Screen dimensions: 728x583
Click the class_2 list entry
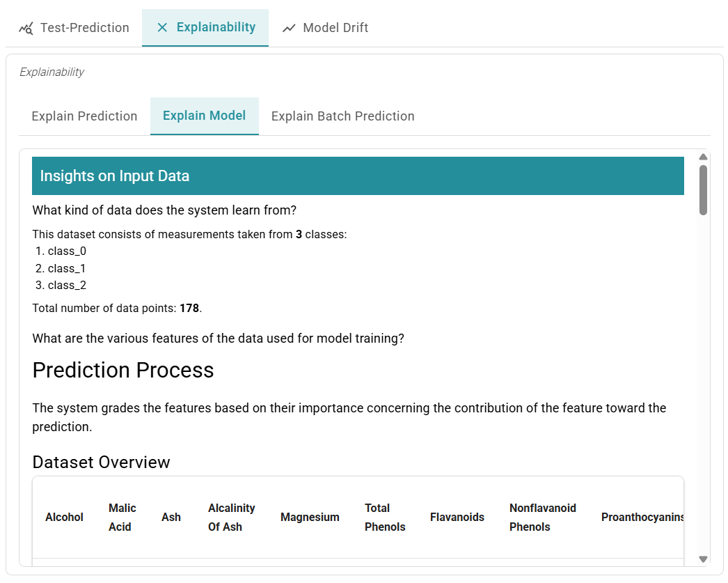pyautogui.click(x=67, y=285)
